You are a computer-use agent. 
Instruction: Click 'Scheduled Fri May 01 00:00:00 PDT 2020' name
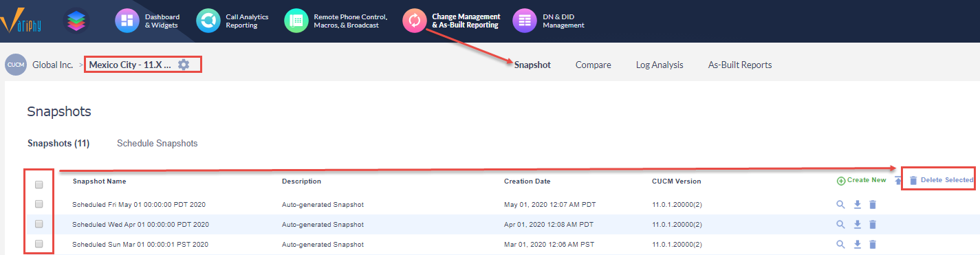coord(139,205)
